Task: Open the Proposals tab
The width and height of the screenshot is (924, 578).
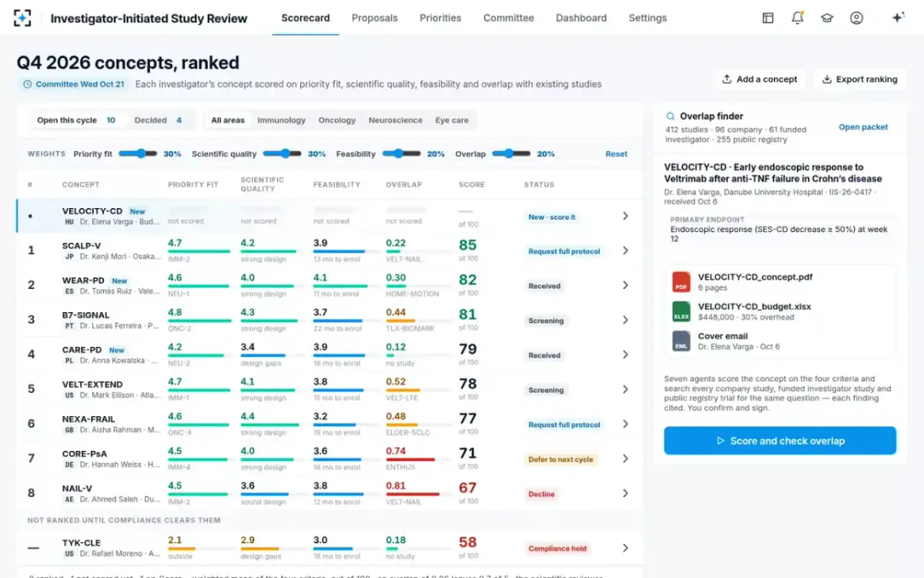Action: coord(375,18)
